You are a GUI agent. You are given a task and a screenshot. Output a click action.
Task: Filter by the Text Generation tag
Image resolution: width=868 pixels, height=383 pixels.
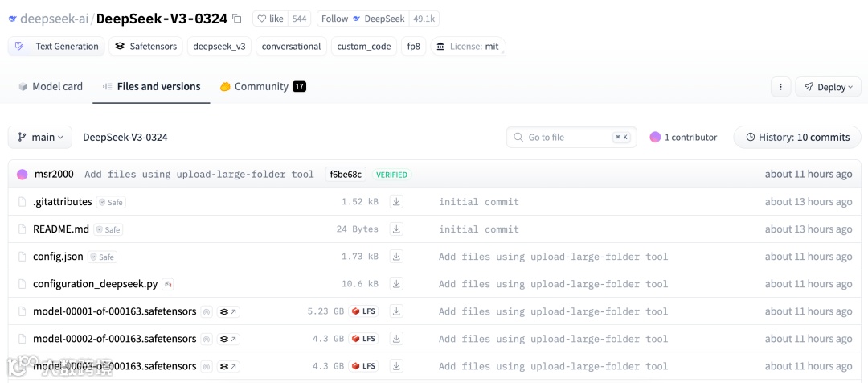tap(56, 47)
